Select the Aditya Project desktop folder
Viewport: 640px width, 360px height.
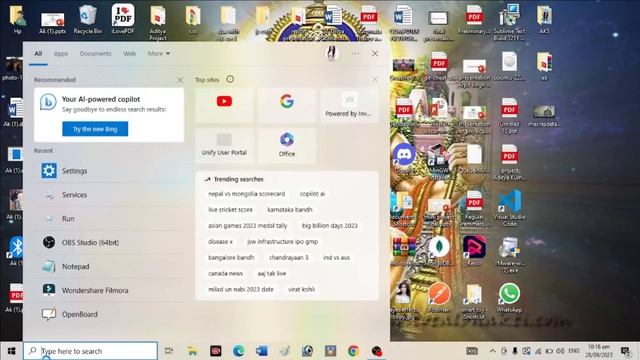(x=158, y=23)
